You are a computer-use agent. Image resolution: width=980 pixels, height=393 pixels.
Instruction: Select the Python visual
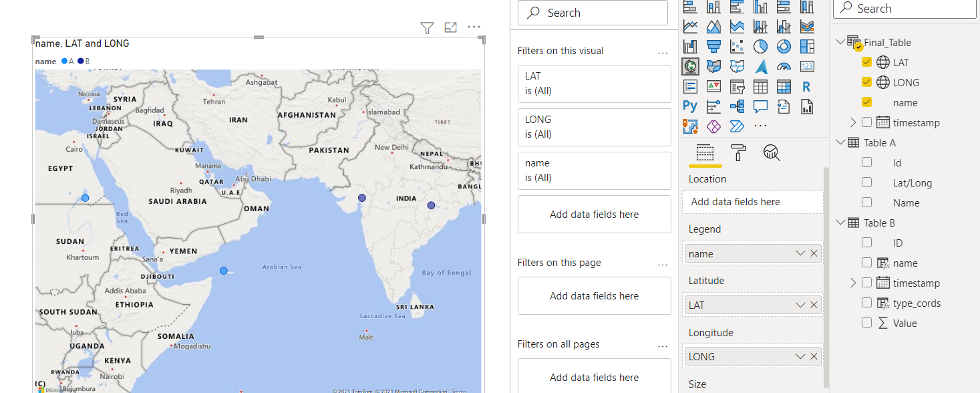coord(690,106)
